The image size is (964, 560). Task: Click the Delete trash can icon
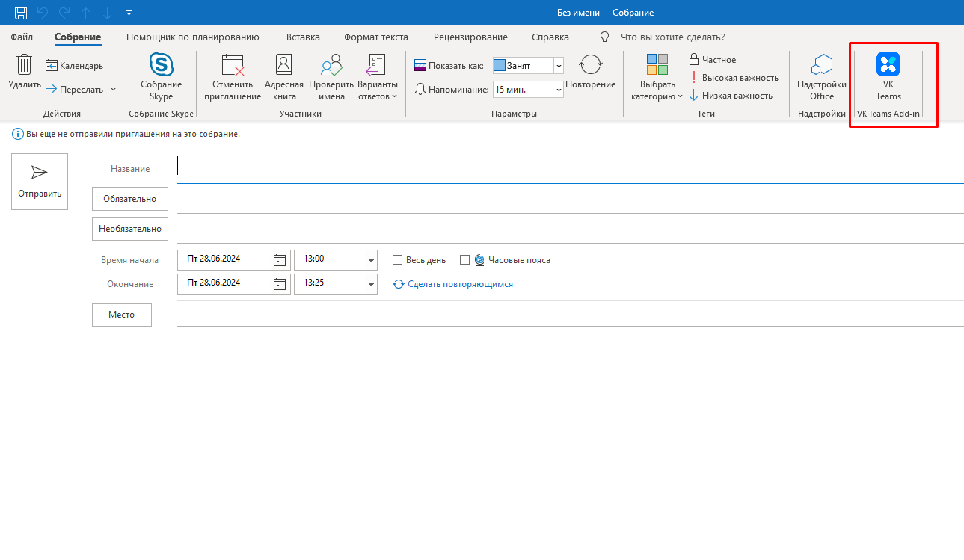pos(25,65)
